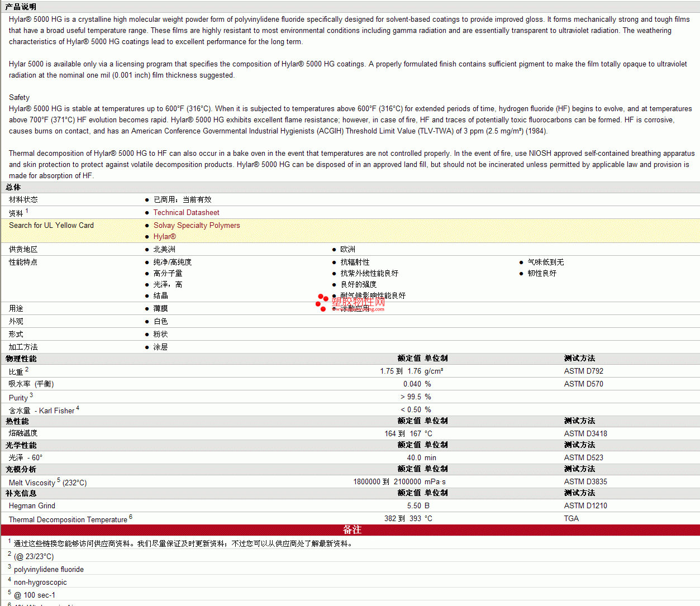This screenshot has height=606, width=700.
Task: Click the Thermal Decomposition Temperature row label
Action: [68, 519]
